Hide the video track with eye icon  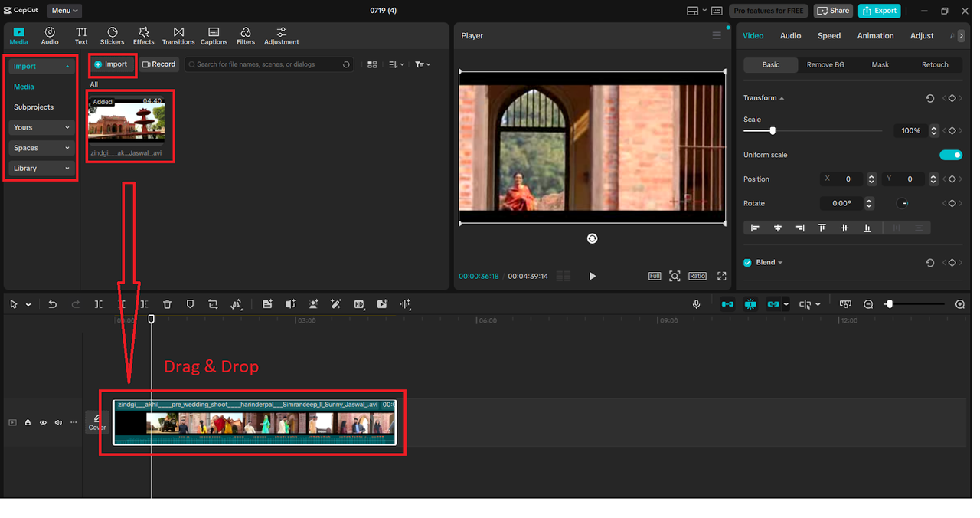tap(43, 422)
